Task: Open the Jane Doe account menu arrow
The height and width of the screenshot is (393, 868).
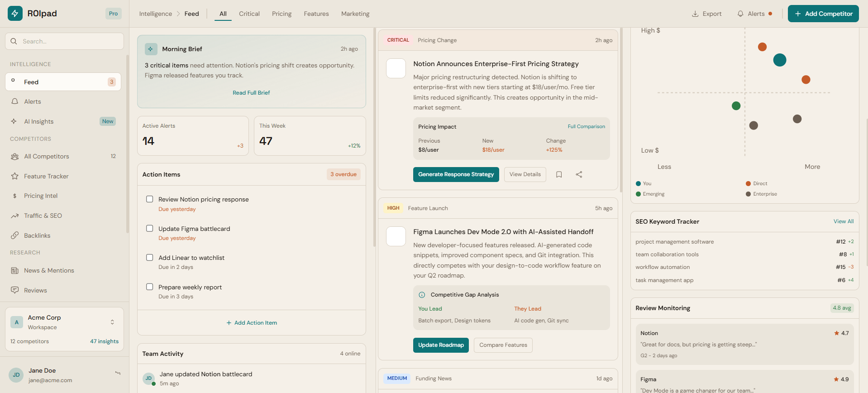Action: (x=118, y=373)
